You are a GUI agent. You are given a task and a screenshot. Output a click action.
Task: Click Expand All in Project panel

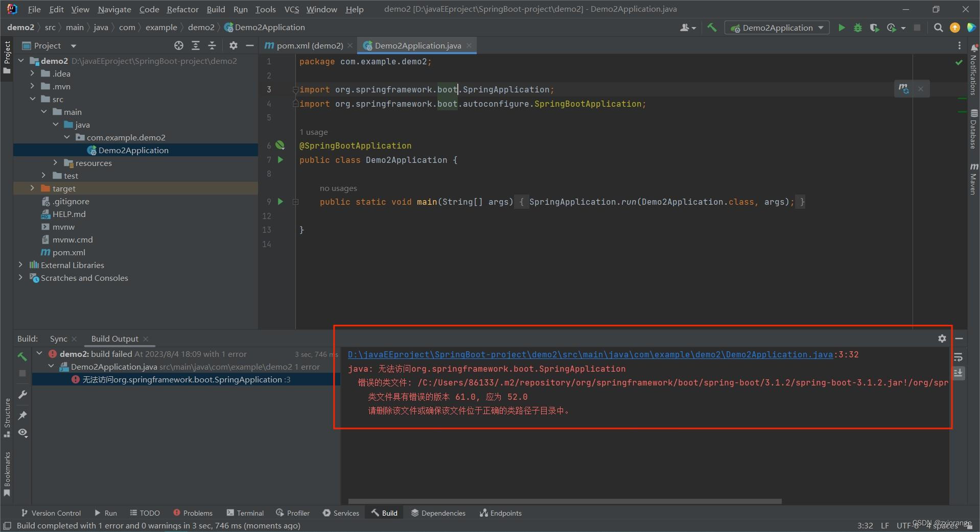tap(195, 45)
